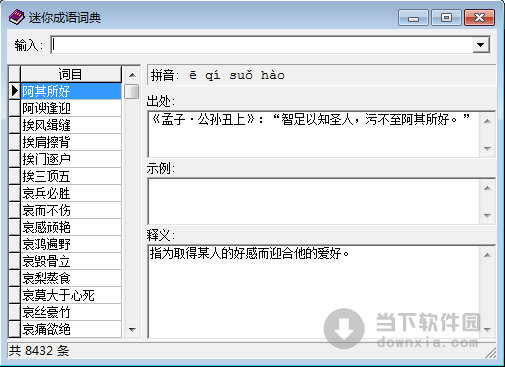Select the entry 挨肩擦背
Screen dimensions: 505x367
[71, 142]
